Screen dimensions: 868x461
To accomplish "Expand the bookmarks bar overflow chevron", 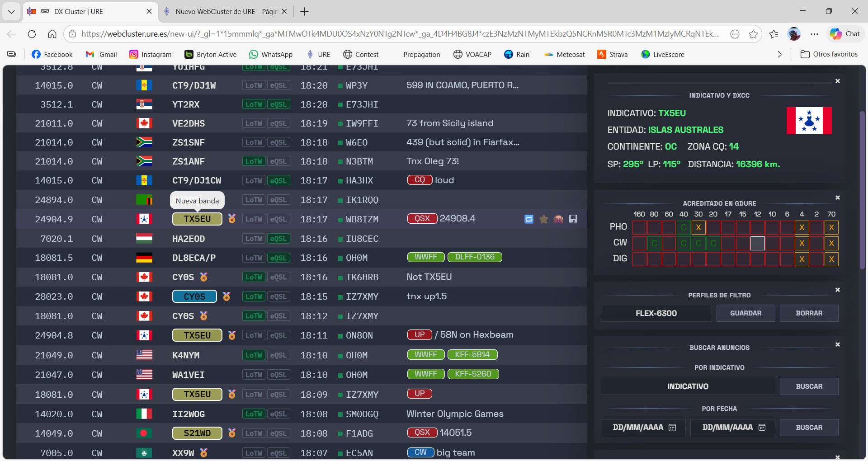I will coord(779,54).
